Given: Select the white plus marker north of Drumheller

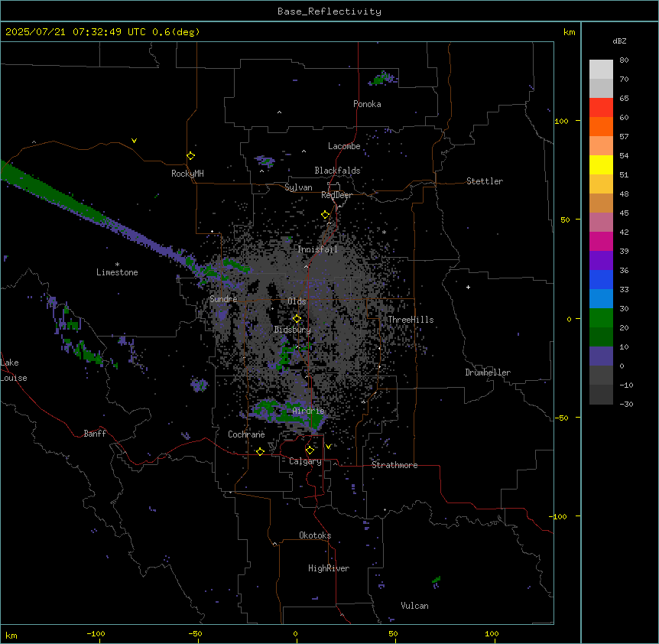Looking at the screenshot, I should point(468,287).
